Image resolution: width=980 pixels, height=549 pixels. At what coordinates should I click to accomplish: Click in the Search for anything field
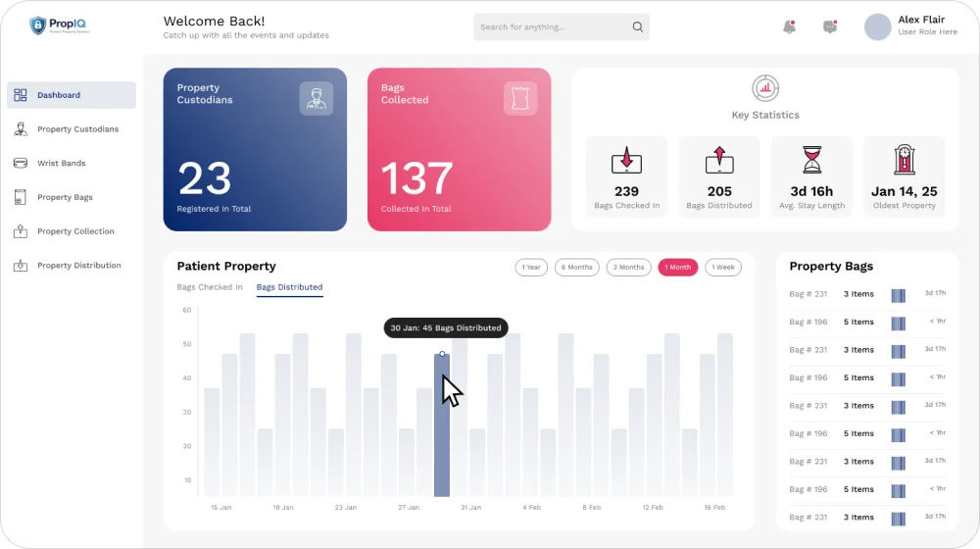[x=562, y=26]
